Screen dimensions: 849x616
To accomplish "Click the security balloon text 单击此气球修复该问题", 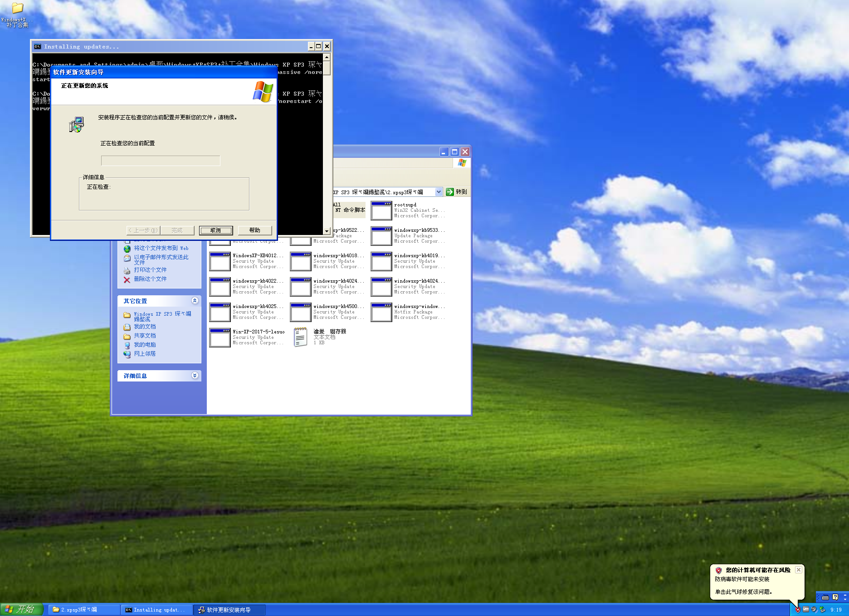I will pos(743,592).
